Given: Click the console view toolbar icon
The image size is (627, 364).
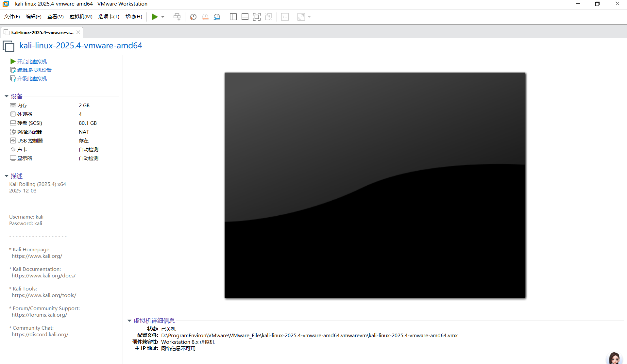Looking at the screenshot, I should coord(285,17).
